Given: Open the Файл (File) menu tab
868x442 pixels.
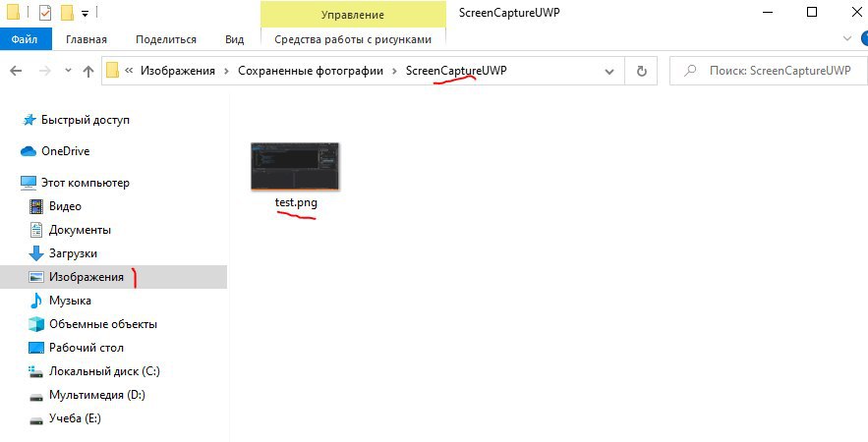Looking at the screenshot, I should click(x=26, y=39).
